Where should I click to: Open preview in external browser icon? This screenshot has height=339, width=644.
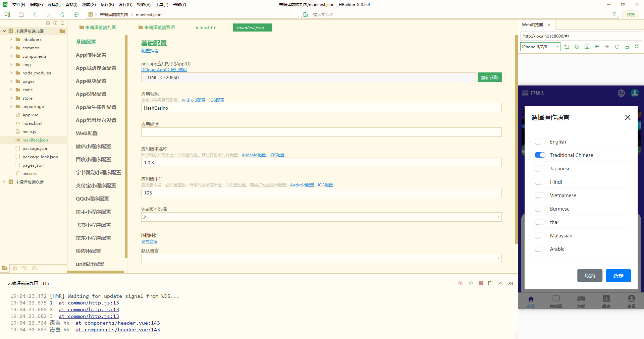567,47
